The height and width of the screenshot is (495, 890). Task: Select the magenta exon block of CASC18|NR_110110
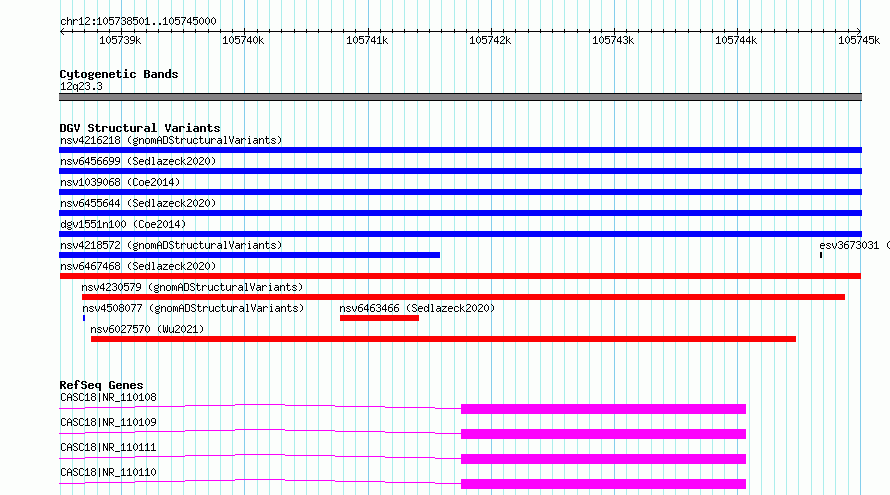[x=603, y=484]
